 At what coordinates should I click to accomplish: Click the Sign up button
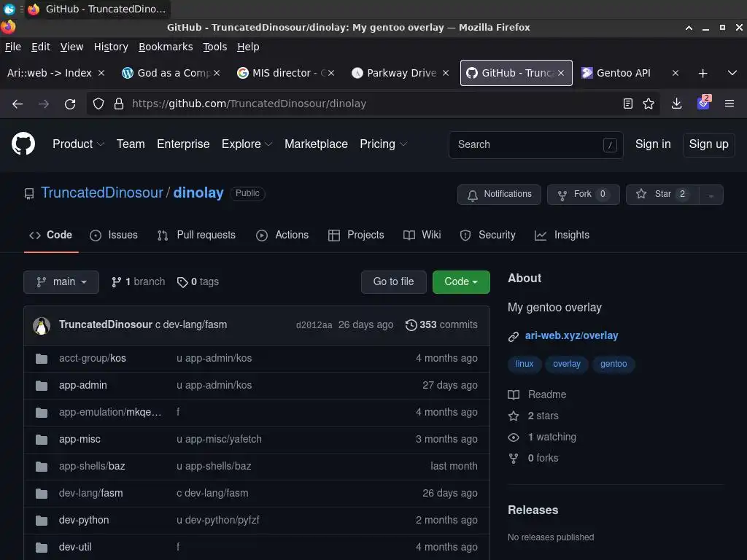(708, 144)
